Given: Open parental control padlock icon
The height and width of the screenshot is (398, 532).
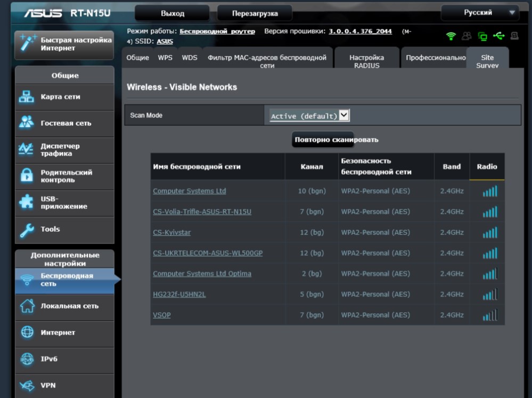Looking at the screenshot, I should click(26, 176).
